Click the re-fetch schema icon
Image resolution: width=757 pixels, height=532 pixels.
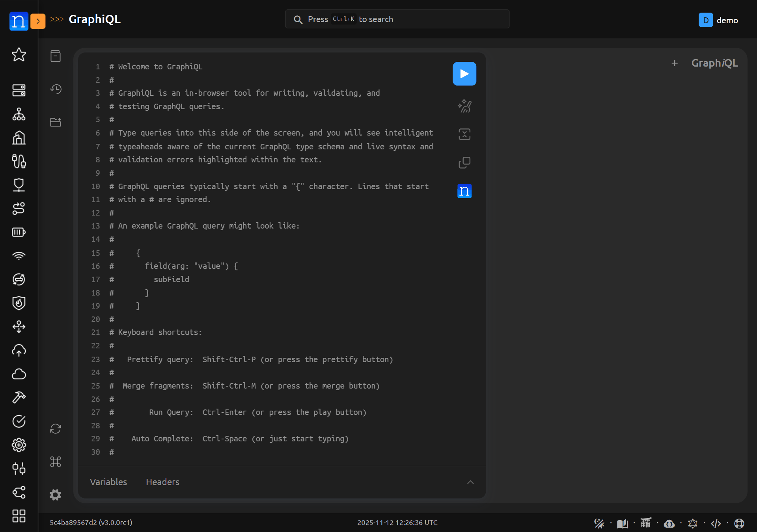56,429
